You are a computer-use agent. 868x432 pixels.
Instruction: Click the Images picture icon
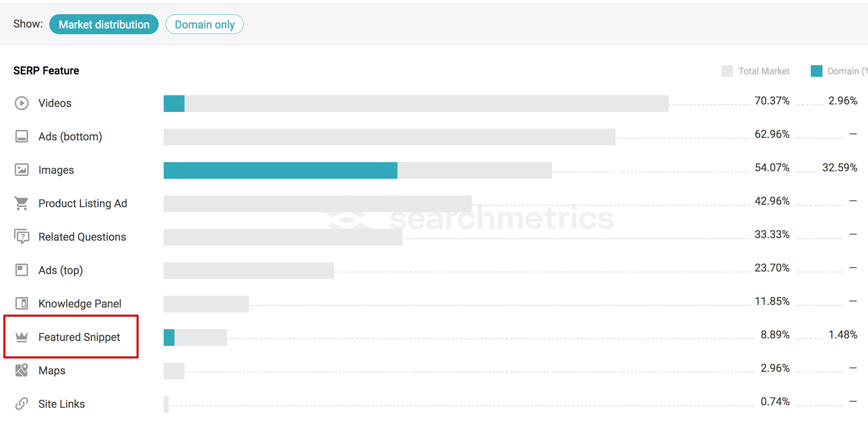pos(22,170)
